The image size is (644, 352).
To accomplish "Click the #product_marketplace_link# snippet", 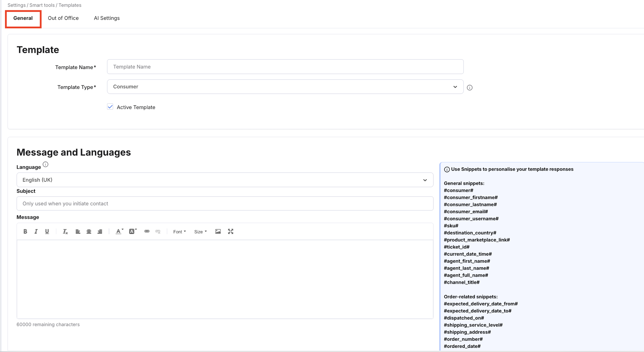I will click(x=477, y=240).
